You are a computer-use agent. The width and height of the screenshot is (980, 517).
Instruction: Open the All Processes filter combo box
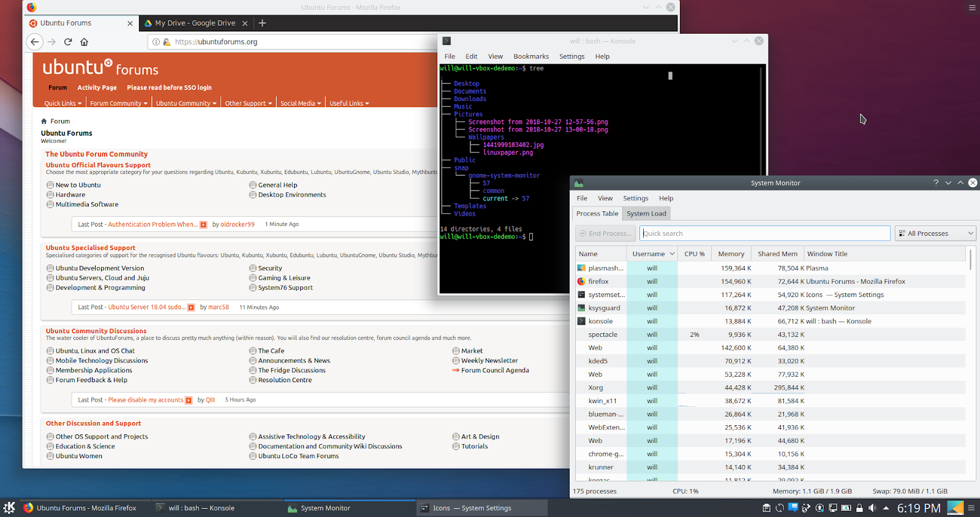point(935,233)
